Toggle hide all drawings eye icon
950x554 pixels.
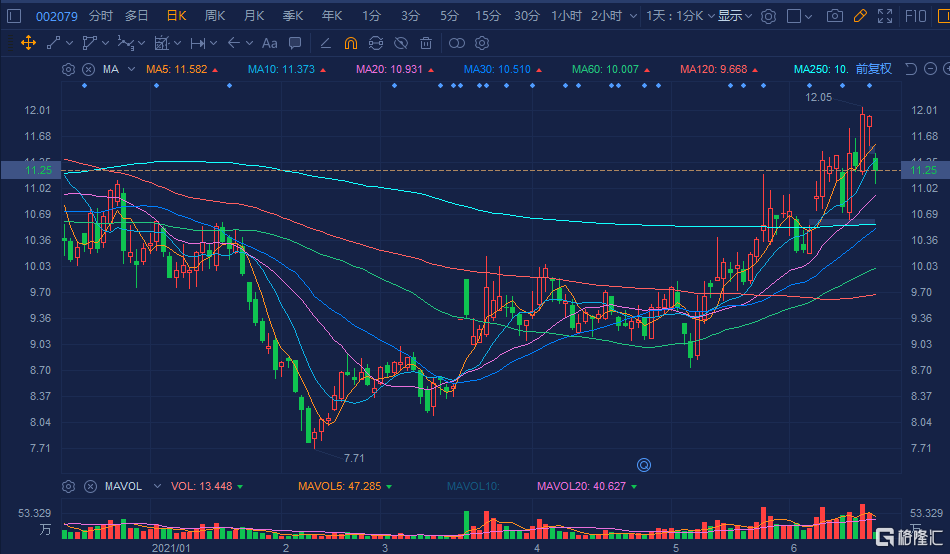tap(400, 43)
